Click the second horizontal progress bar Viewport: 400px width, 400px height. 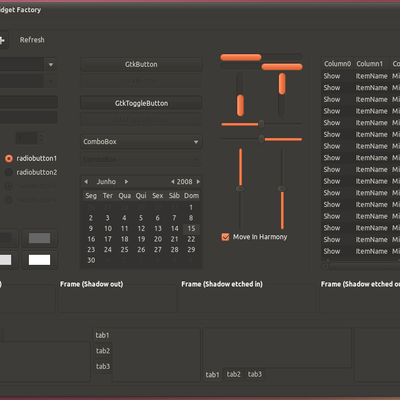point(261,67)
